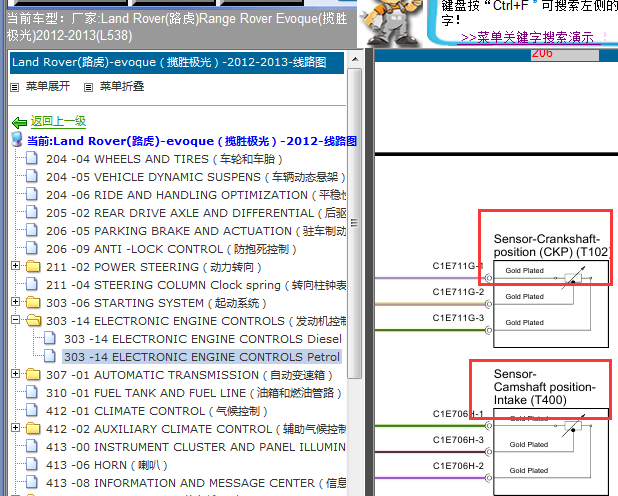
Task: Open 211-04 STEERING COLUMN Clock spring
Action: tap(196, 285)
